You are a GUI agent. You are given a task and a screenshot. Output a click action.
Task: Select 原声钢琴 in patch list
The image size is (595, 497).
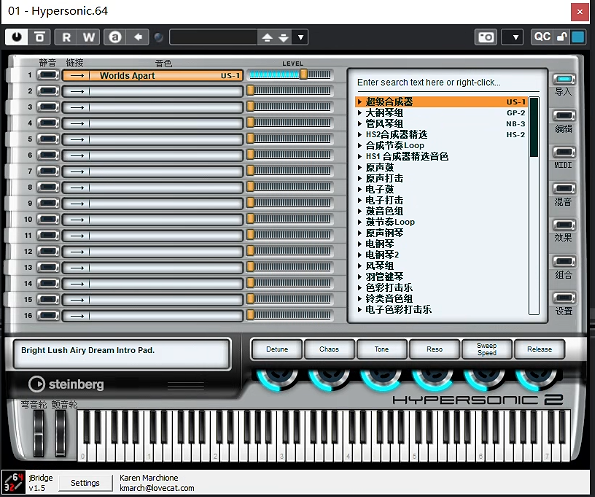(x=384, y=233)
